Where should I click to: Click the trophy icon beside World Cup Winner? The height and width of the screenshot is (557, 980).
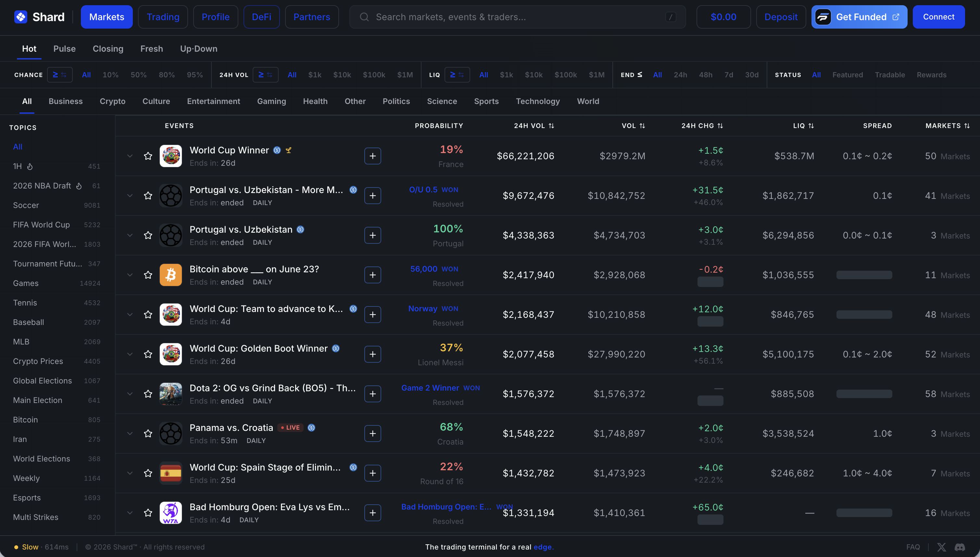point(289,150)
